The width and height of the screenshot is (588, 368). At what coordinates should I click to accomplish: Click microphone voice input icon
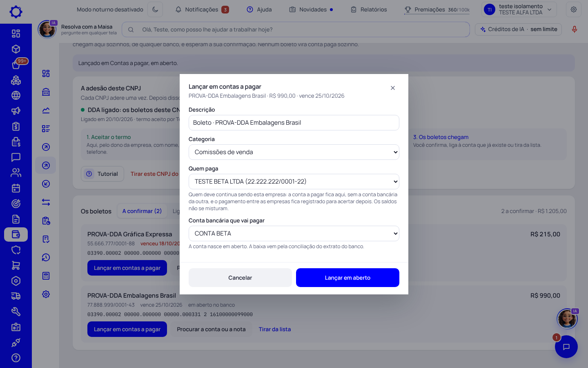(x=575, y=29)
